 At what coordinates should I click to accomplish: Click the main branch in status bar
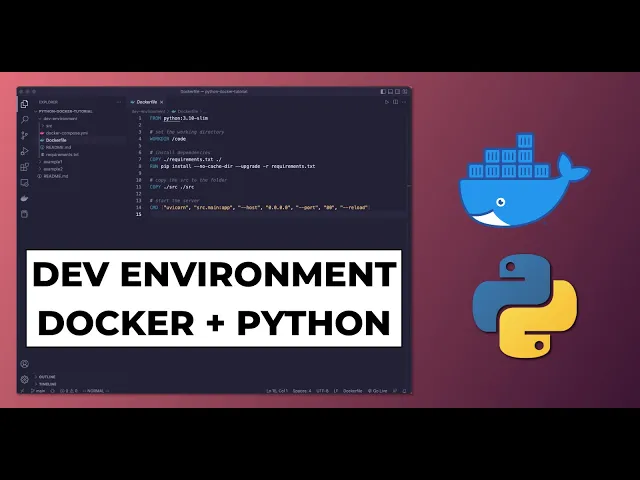[38, 391]
